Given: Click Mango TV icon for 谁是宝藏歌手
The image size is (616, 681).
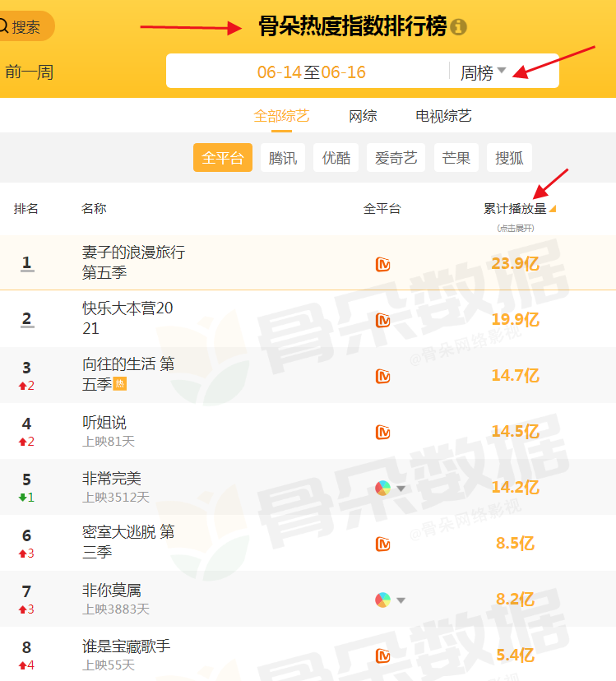Looking at the screenshot, I should tap(382, 656).
